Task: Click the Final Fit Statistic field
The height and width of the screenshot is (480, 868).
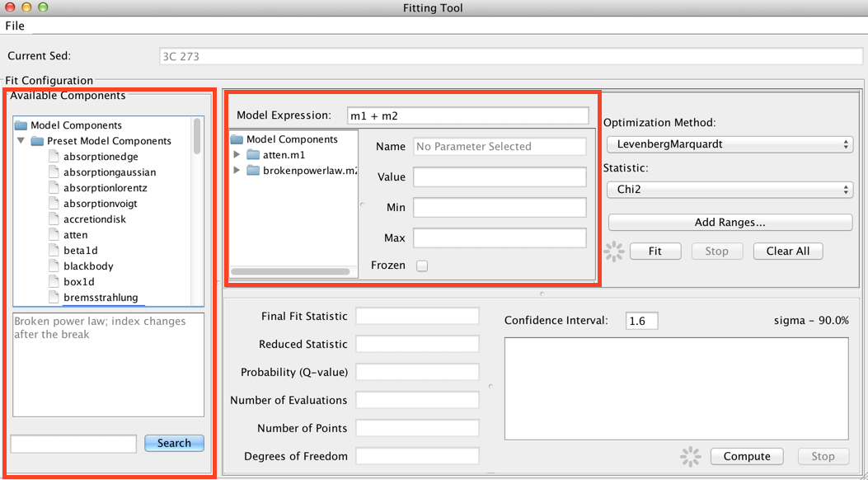Action: (x=417, y=316)
